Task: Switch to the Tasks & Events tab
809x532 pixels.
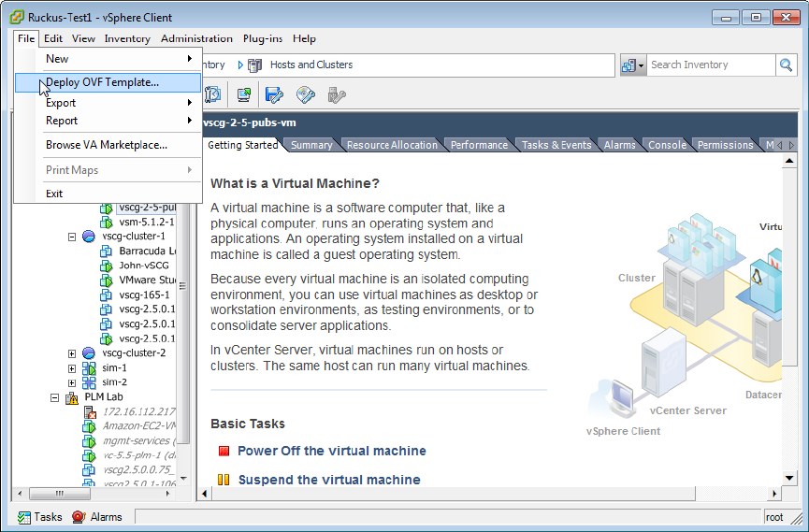Action: click(x=556, y=145)
